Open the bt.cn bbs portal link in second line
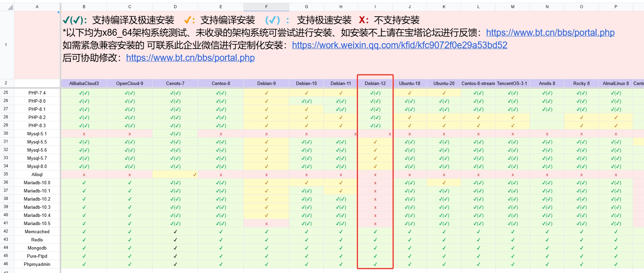644x273 pixels. [x=550, y=33]
